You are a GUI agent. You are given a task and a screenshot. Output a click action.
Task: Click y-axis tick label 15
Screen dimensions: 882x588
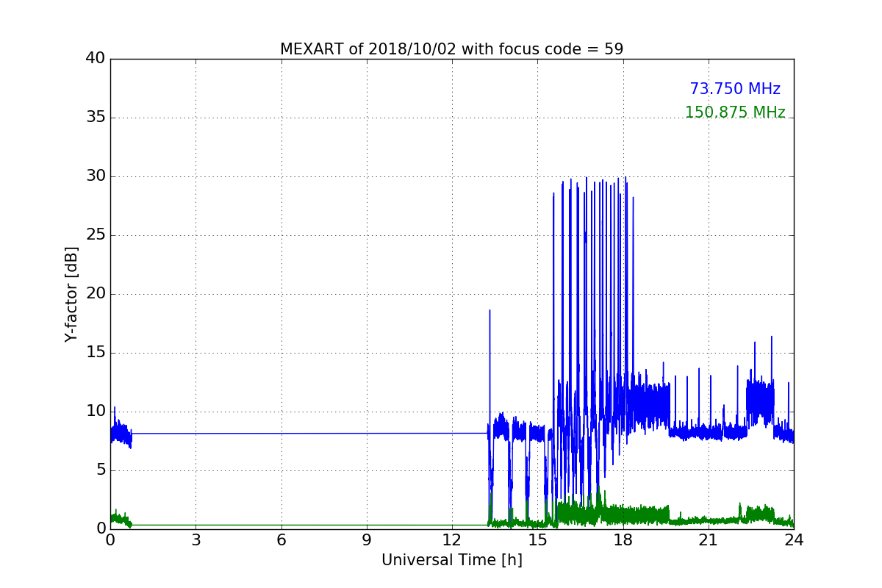coord(96,352)
